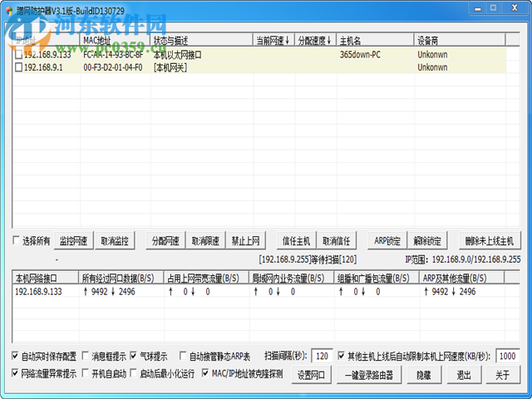Click the 禁止上网 button
The height and width of the screenshot is (399, 532).
click(x=245, y=241)
